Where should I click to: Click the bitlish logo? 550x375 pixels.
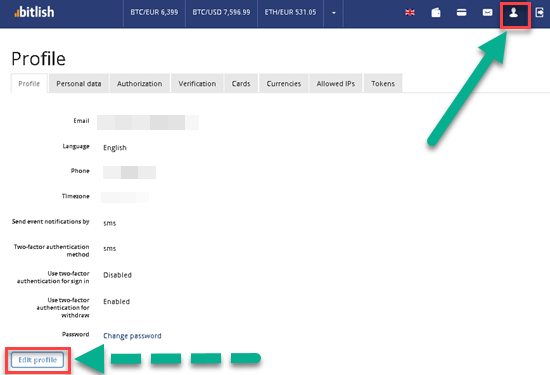pyautogui.click(x=34, y=12)
